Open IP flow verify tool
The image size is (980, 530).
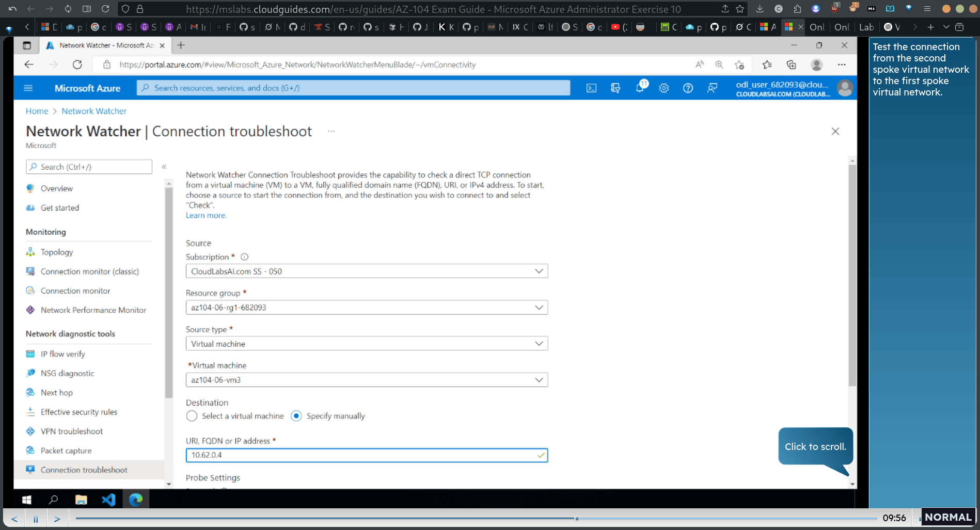tap(63, 354)
